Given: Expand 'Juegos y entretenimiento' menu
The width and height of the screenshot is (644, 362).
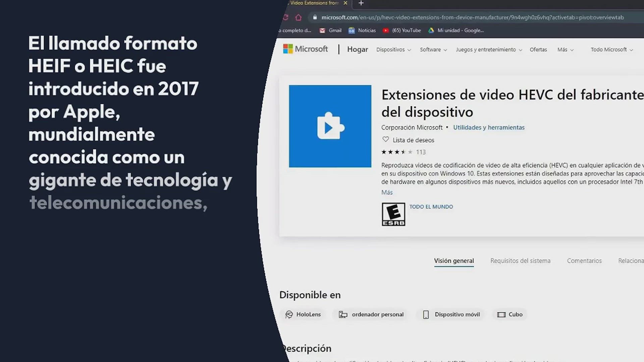Looking at the screenshot, I should 489,50.
